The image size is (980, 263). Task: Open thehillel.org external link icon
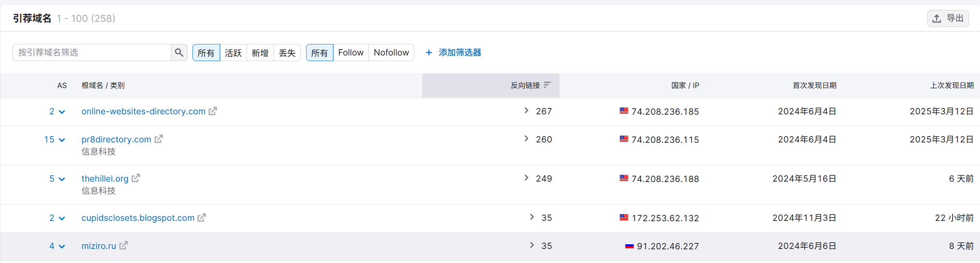(x=136, y=178)
